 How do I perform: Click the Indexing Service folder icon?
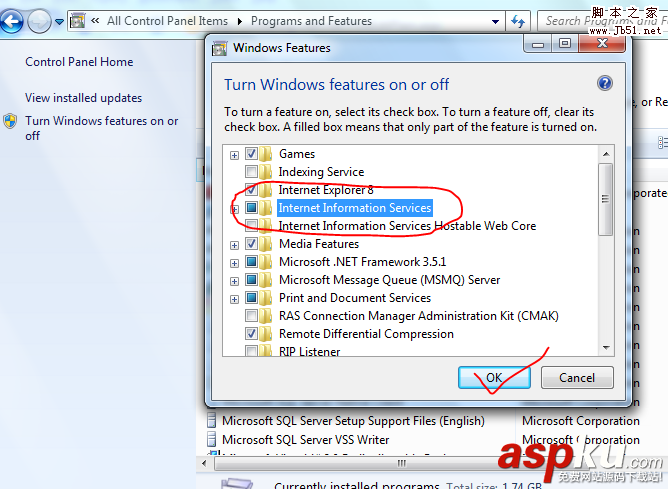point(265,172)
